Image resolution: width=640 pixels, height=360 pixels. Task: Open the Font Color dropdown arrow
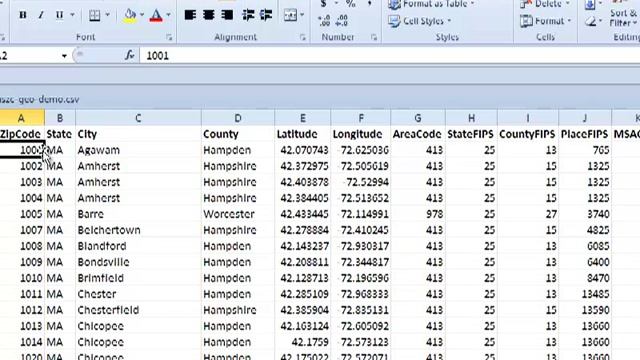coord(169,16)
